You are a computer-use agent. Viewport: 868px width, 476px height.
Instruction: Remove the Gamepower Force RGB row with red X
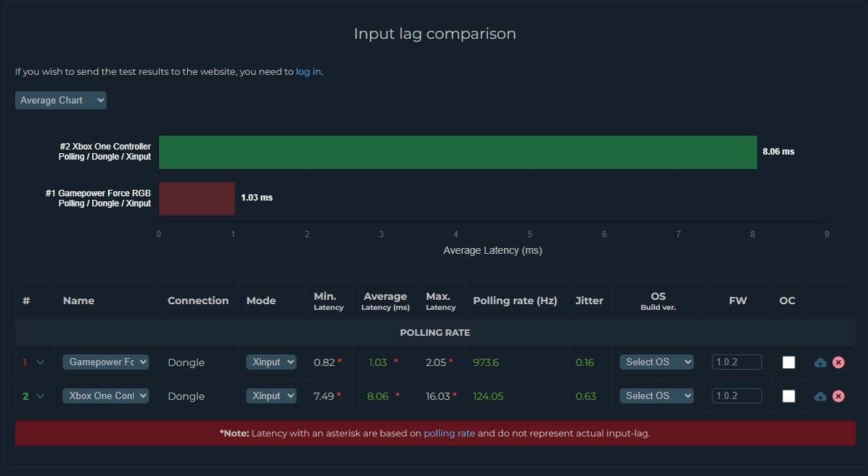coord(838,362)
